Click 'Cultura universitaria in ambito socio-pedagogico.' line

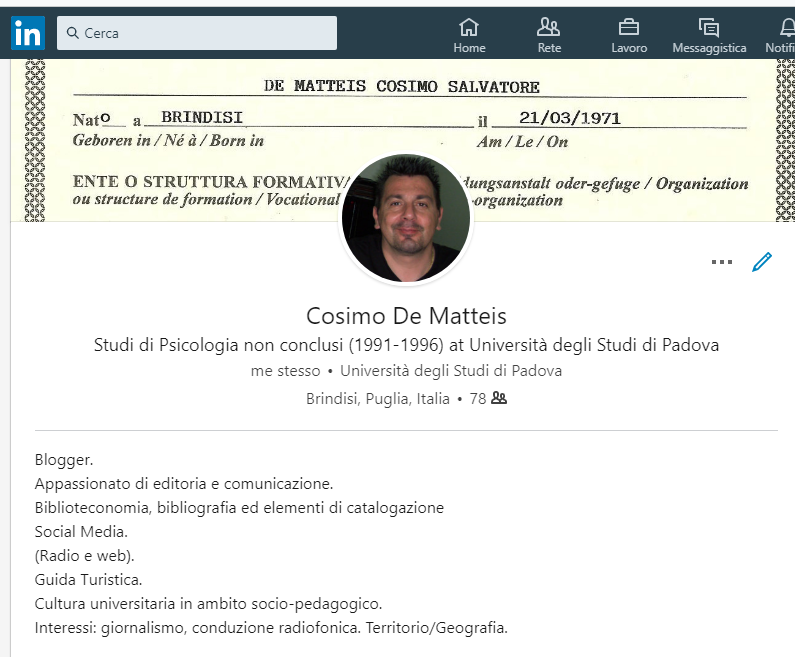[x=208, y=603]
